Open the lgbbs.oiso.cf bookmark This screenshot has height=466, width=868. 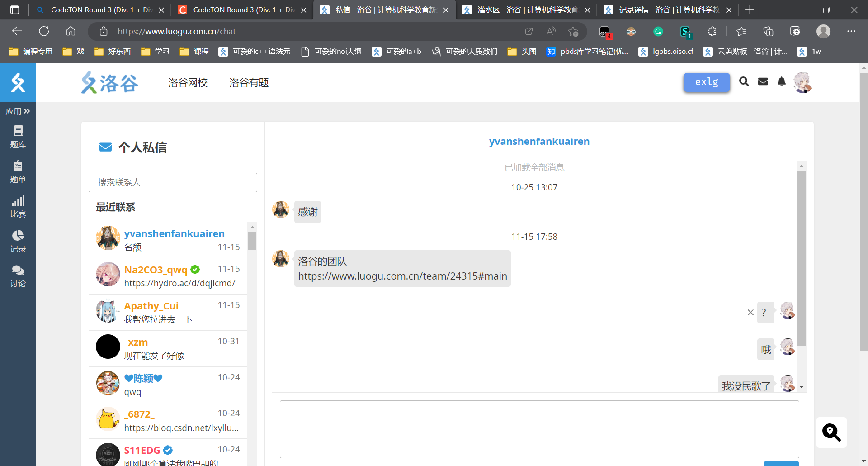(x=666, y=52)
